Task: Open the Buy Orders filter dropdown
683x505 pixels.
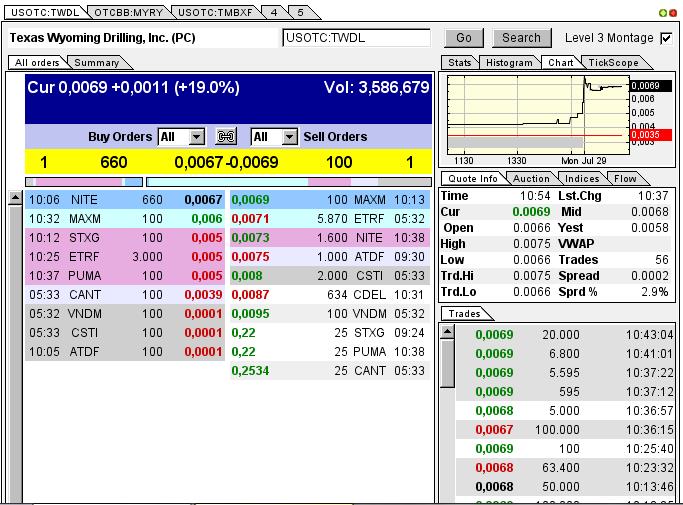Action: [x=196, y=137]
